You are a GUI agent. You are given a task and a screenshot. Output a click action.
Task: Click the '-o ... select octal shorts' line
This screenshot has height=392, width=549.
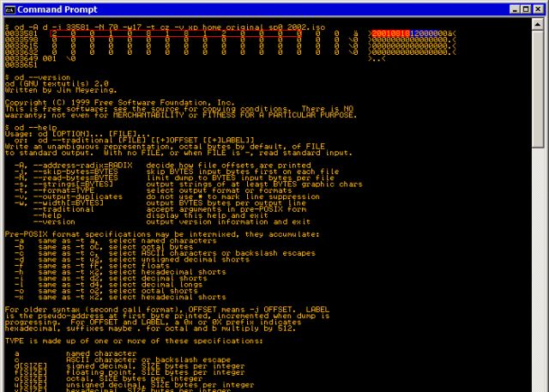coord(106,291)
